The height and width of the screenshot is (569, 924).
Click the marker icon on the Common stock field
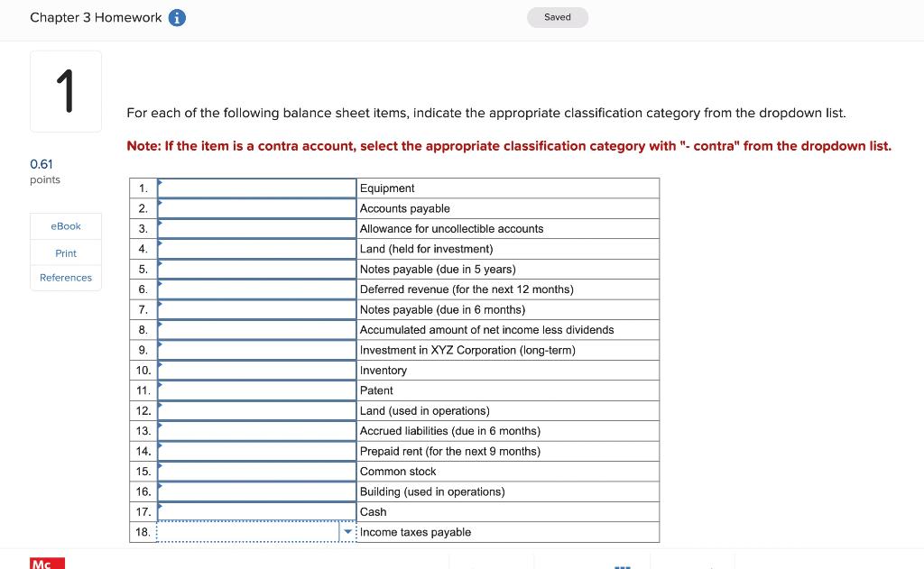coord(162,467)
